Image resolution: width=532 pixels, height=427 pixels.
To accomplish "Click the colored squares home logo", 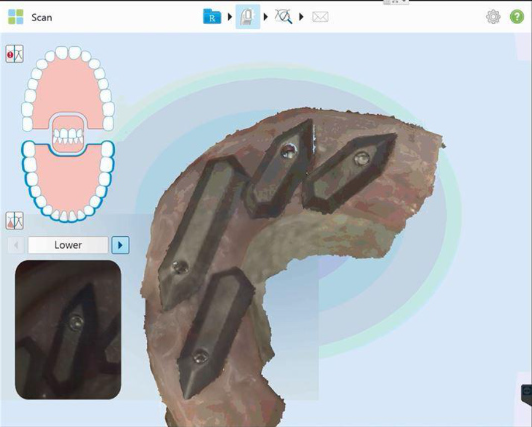I will point(16,17).
